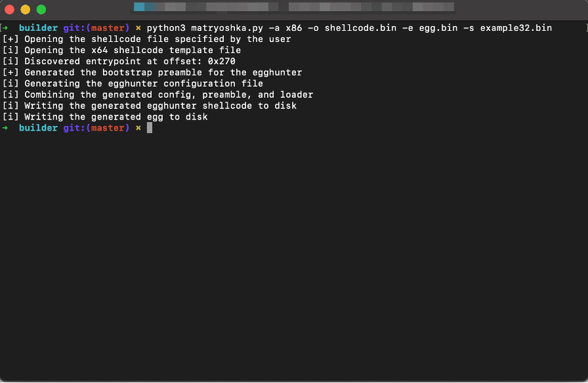Click the yellow ✗ dirty marker on bottom prompt
The width and height of the screenshot is (588, 383).
[138, 128]
